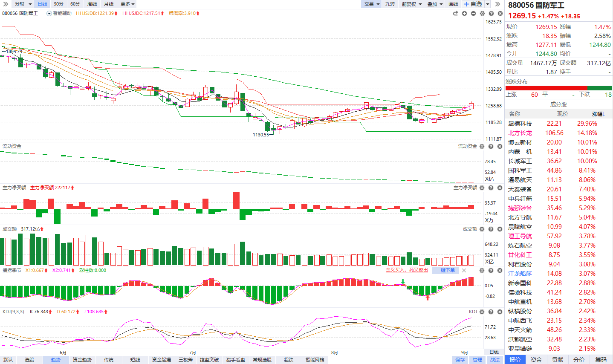The image size is (613, 364).
Task: Close the KDJ indicator panel
Action: (500, 312)
